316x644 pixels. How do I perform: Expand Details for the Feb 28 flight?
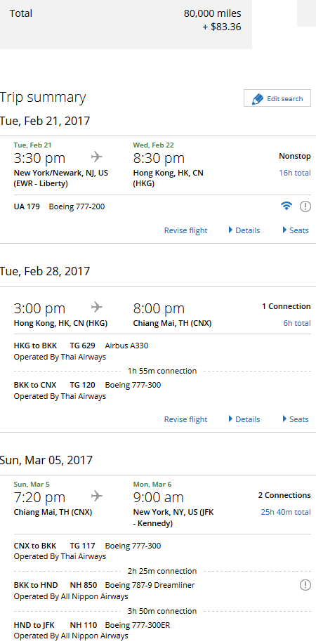(244, 419)
